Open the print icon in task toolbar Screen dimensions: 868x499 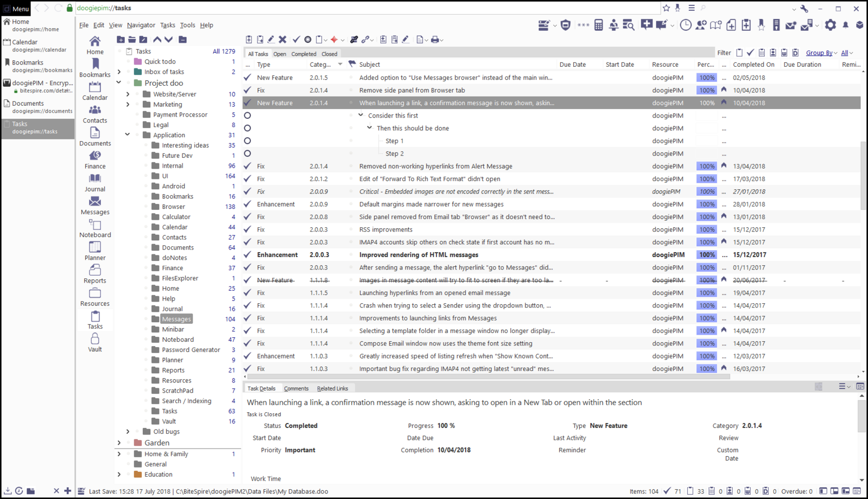(x=435, y=40)
